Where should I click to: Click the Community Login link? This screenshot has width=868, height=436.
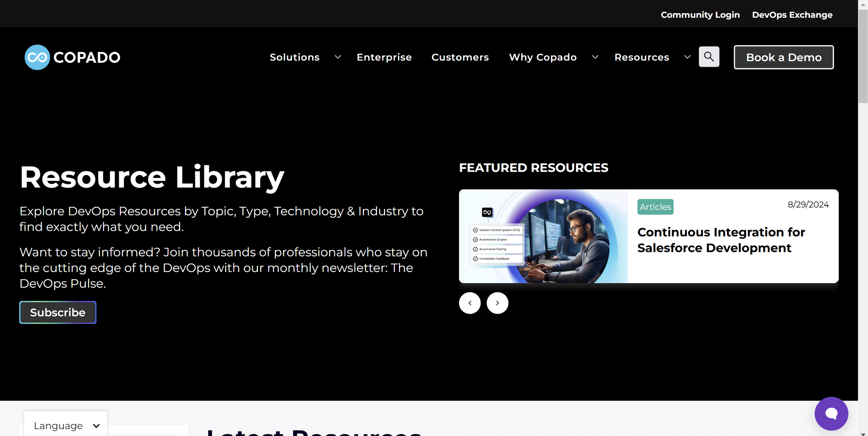pos(700,15)
